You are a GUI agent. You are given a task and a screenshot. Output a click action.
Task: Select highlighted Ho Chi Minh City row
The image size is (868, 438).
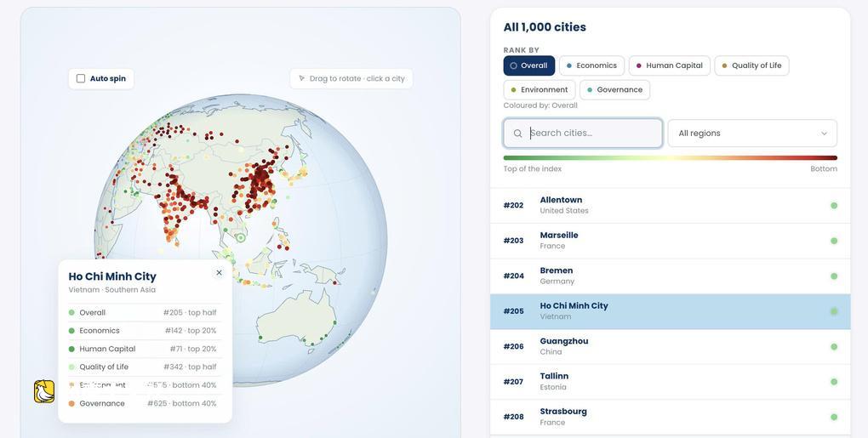[671, 311]
